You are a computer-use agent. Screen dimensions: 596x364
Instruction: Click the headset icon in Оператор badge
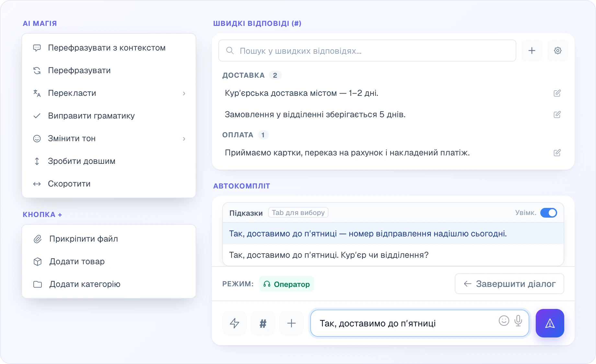(x=267, y=284)
